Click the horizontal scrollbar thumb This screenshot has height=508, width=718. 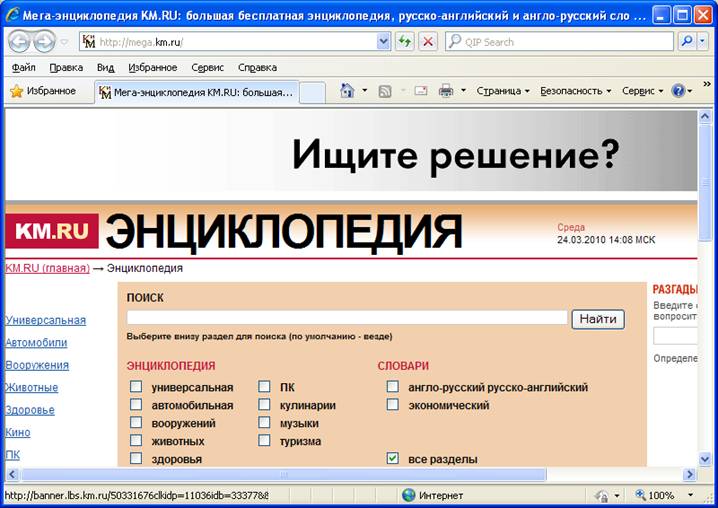coord(284,475)
